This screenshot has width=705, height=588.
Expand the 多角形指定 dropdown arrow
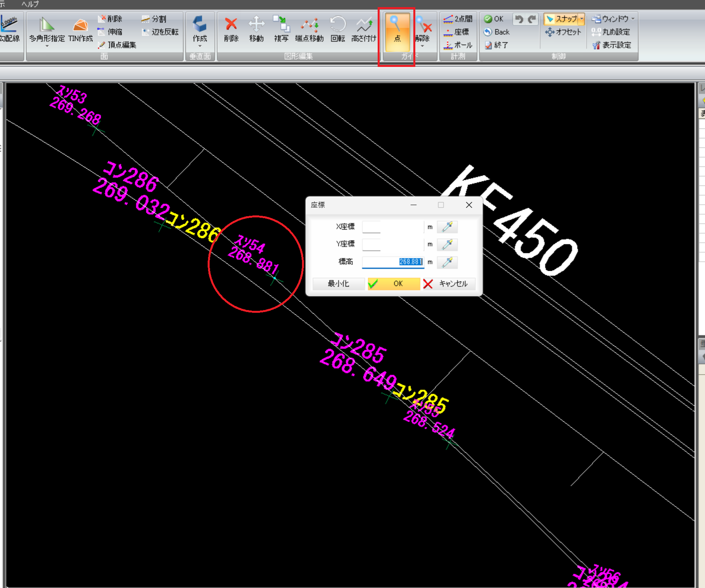pos(47,46)
